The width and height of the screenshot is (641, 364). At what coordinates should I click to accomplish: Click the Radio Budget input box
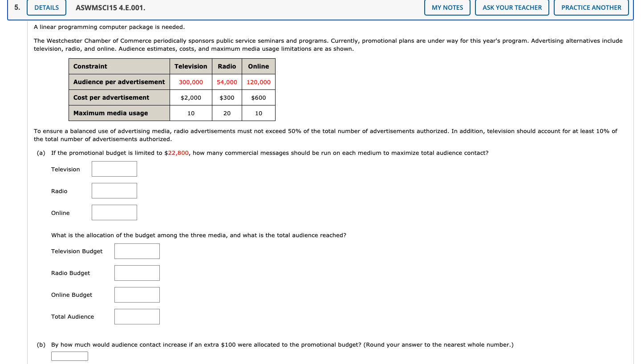coord(137,273)
